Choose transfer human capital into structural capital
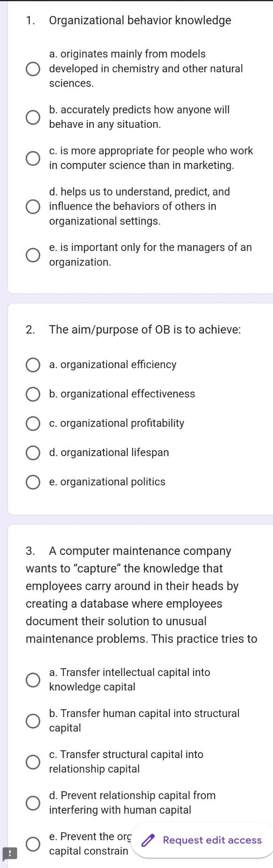 pyautogui.click(x=33, y=720)
